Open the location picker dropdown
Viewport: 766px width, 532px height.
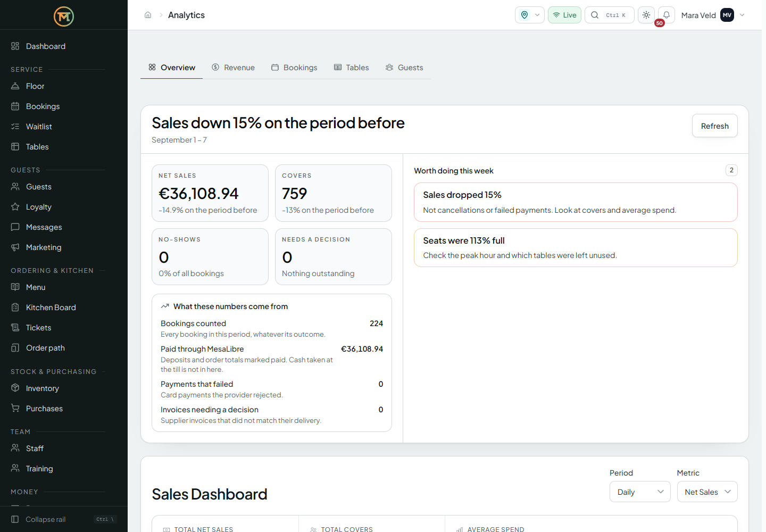point(530,15)
